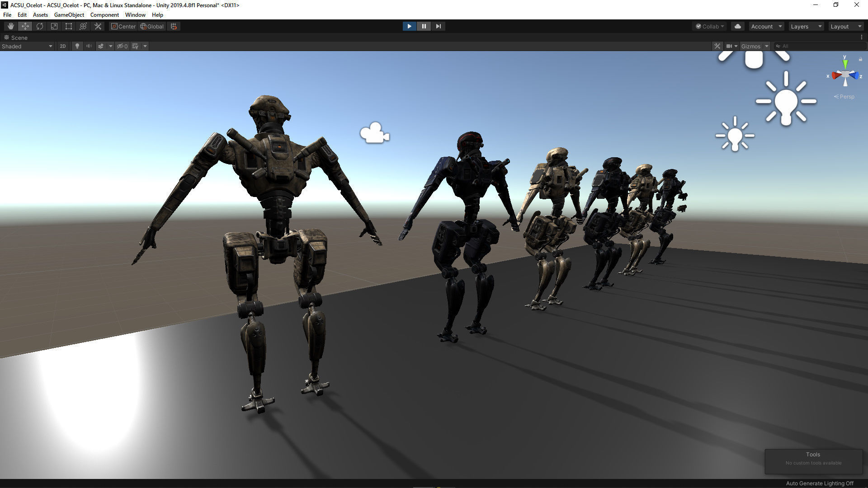Click the camera gizmo in scene
The height and width of the screenshot is (488, 868).
374,133
